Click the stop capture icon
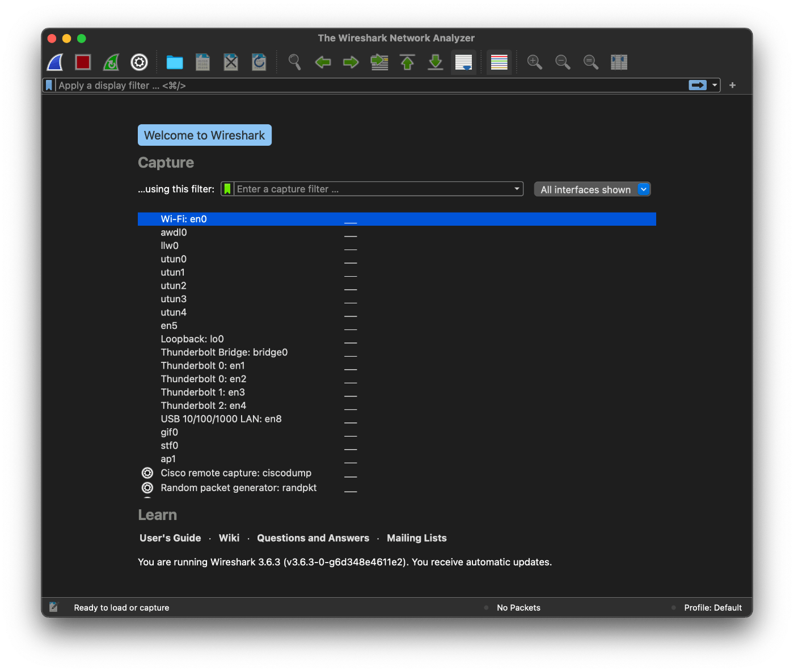Screen dimensions: 794x672 point(83,62)
